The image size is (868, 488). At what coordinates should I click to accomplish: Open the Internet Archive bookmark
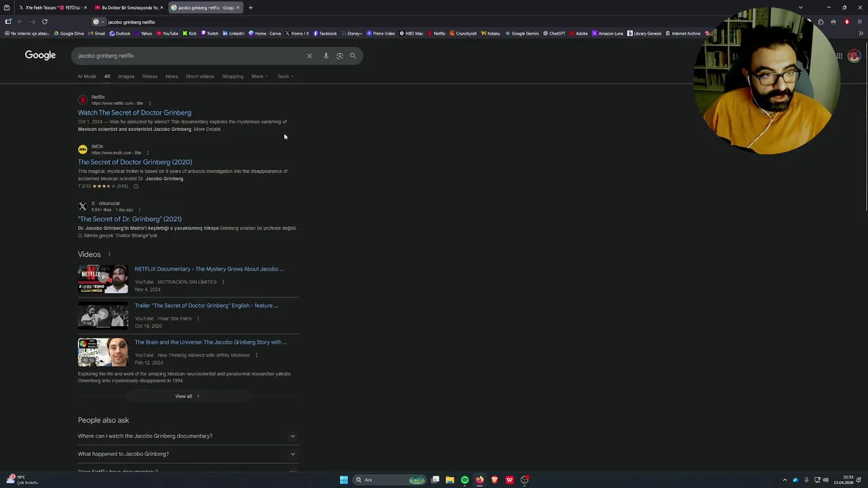point(684,33)
